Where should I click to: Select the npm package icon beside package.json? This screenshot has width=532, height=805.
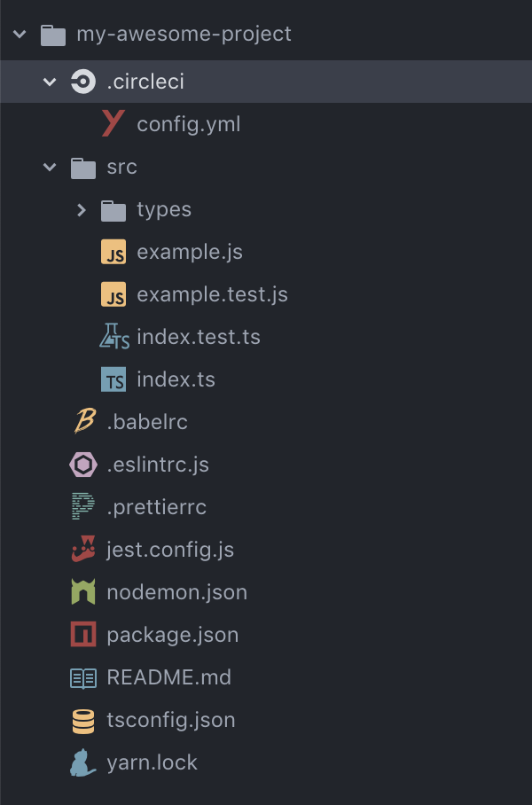[x=83, y=635]
